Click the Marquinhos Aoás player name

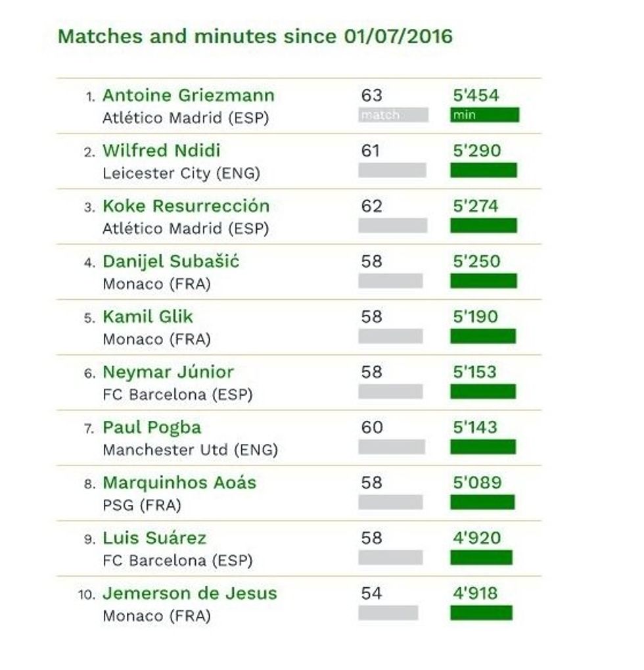(x=179, y=483)
